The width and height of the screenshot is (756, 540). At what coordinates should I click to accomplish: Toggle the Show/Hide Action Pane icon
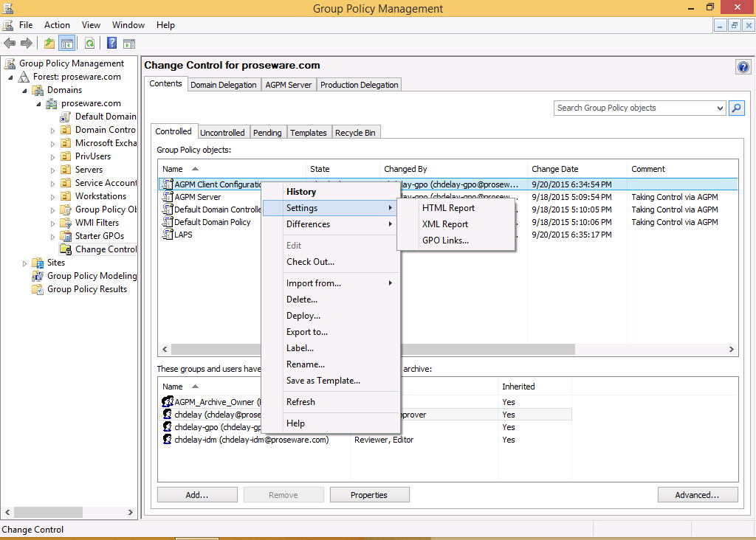(129, 44)
